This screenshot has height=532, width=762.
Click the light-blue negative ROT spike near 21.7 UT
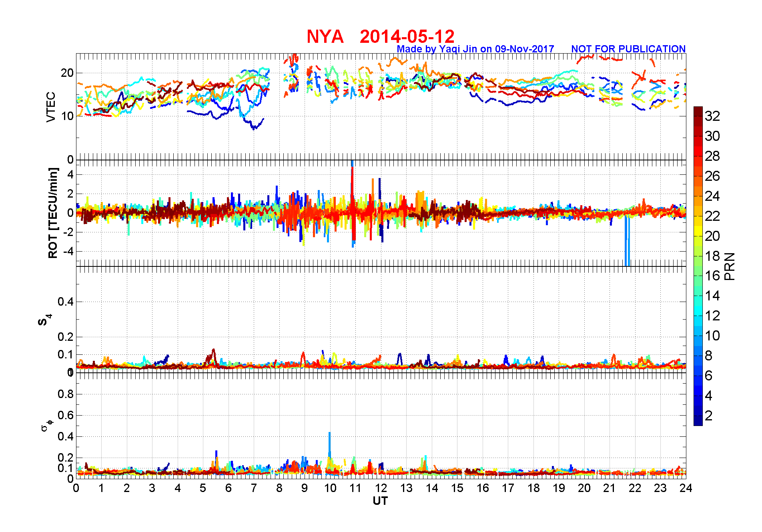point(627,240)
